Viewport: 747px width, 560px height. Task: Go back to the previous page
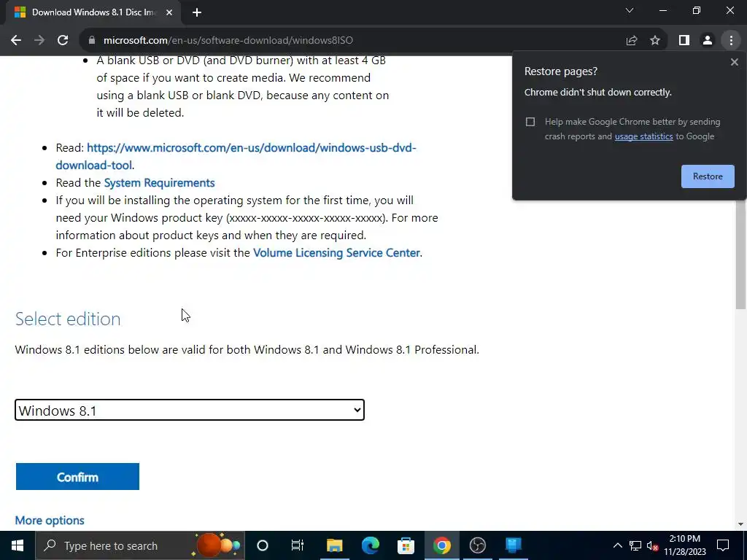coord(16,41)
